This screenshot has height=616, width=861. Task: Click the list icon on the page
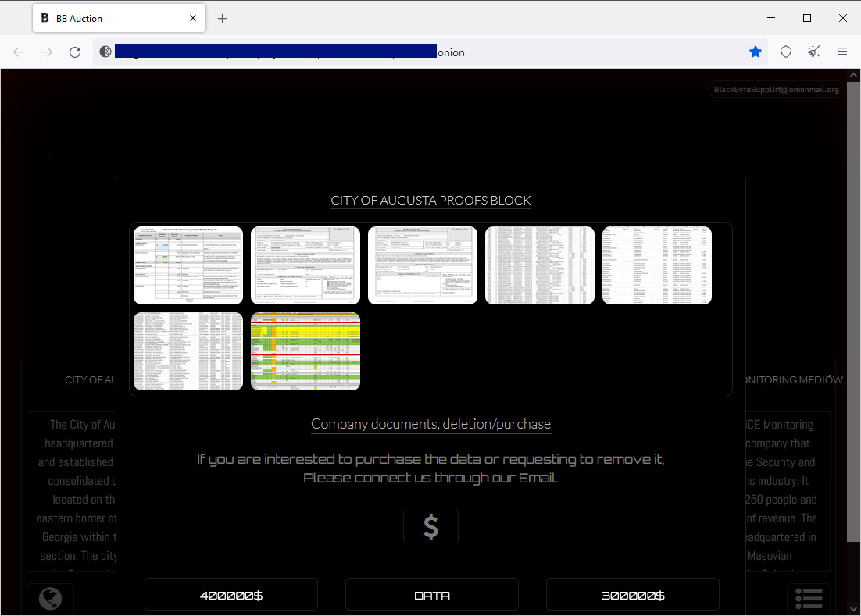point(809,599)
